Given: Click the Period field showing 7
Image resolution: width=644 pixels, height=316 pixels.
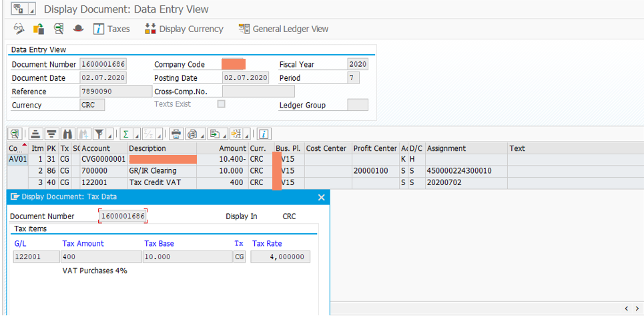Looking at the screenshot, I should (354, 78).
